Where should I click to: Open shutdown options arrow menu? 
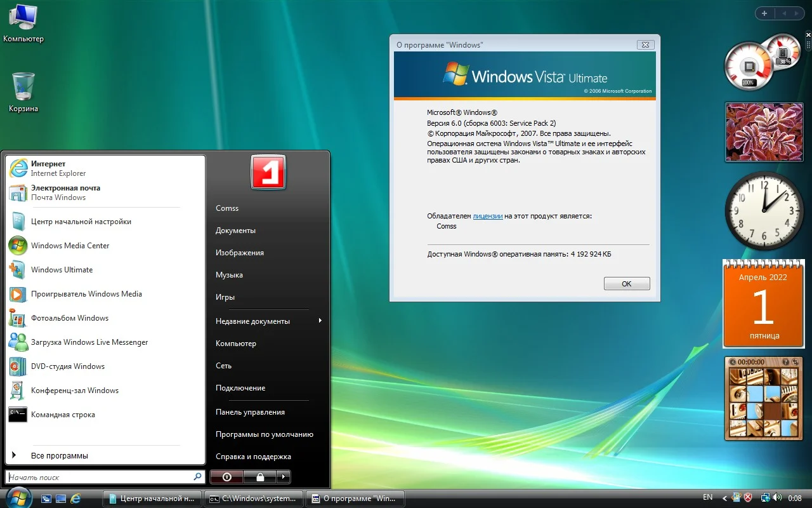(284, 477)
